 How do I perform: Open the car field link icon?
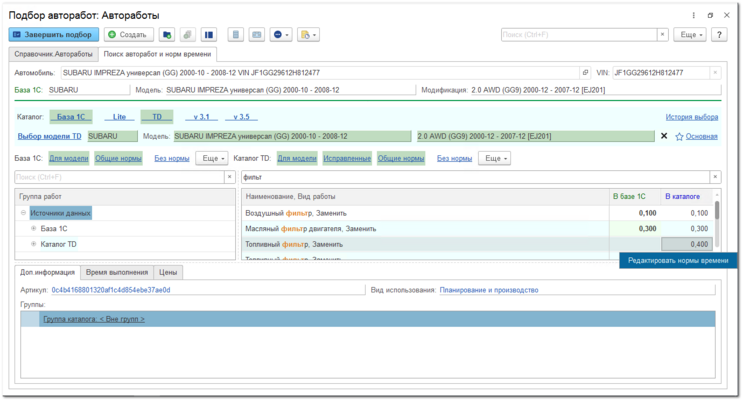click(585, 73)
